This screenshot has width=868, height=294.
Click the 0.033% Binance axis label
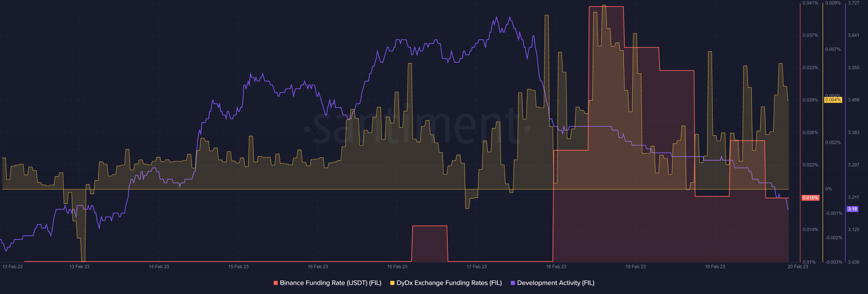click(x=810, y=68)
